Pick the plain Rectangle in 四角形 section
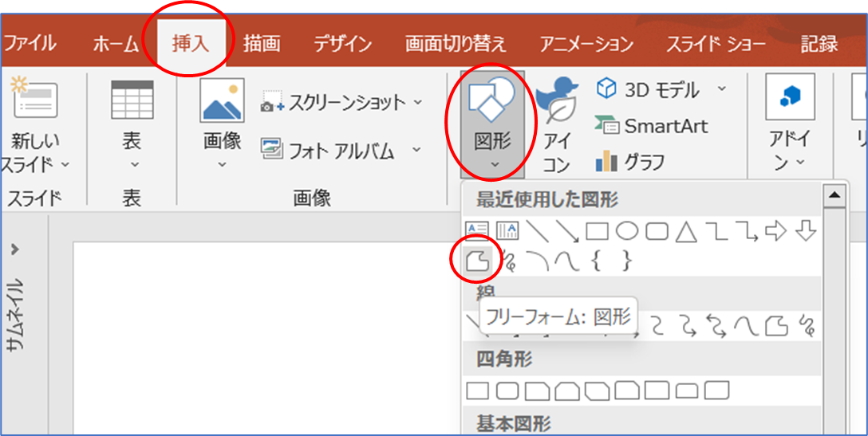868x436 pixels. [x=477, y=391]
